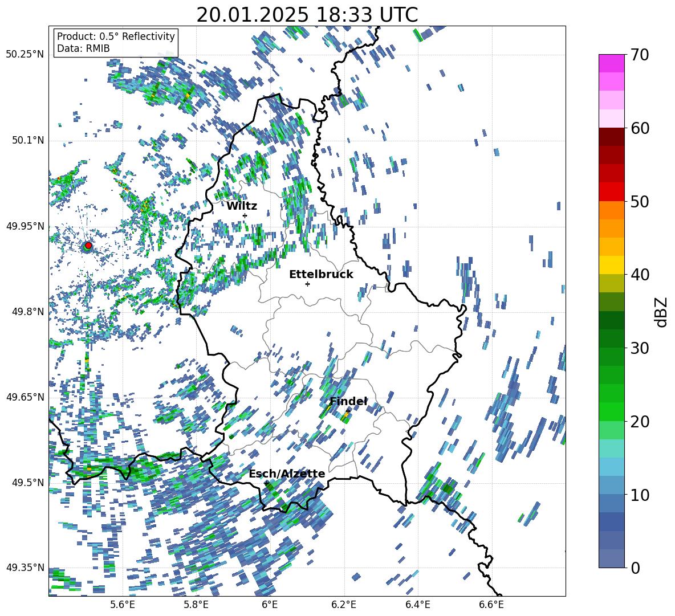Viewport: 675px width, 616px height.
Task: Click the 49.8°N latitude label
Action: pos(27,312)
